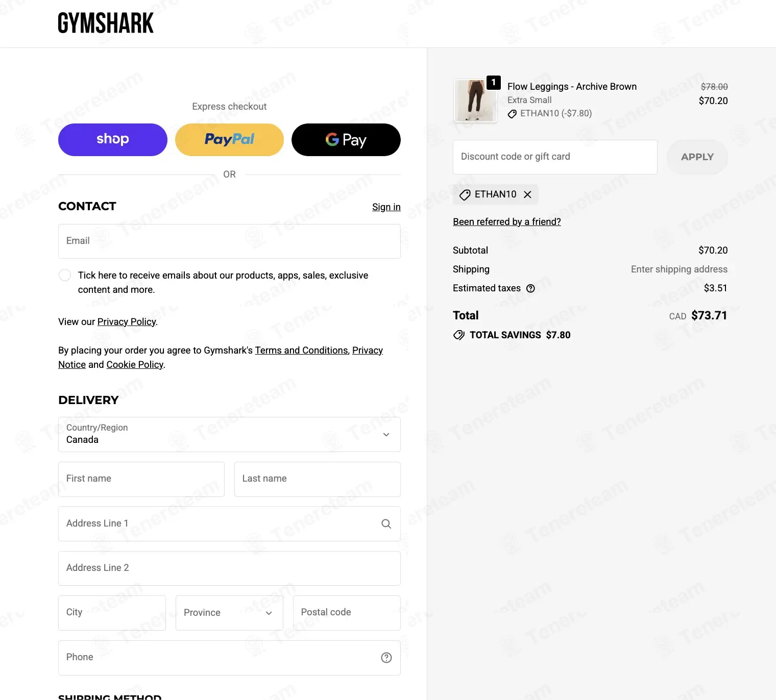The image size is (776, 700).
Task: Click the total savings tag icon
Action: pos(459,335)
